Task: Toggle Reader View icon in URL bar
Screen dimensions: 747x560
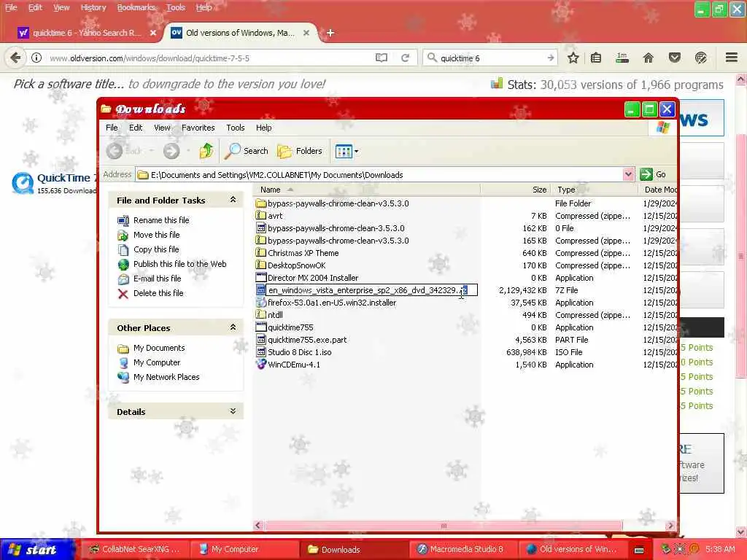Action: click(381, 58)
